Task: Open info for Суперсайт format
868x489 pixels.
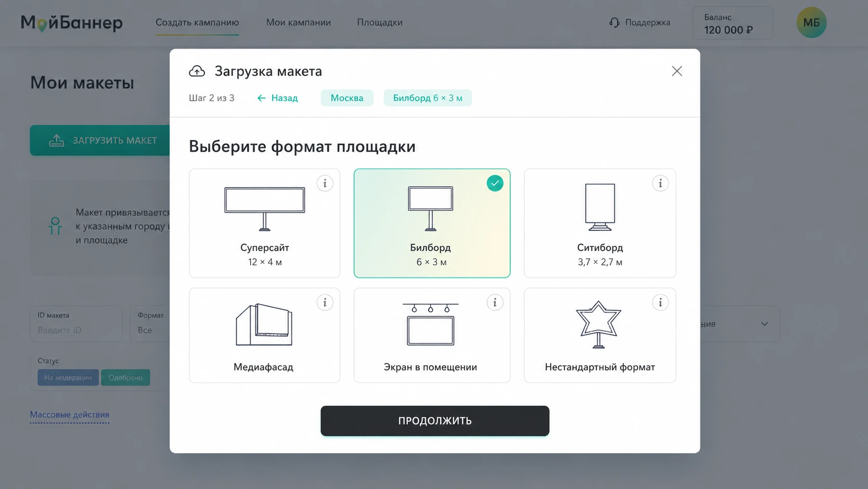Action: click(325, 183)
